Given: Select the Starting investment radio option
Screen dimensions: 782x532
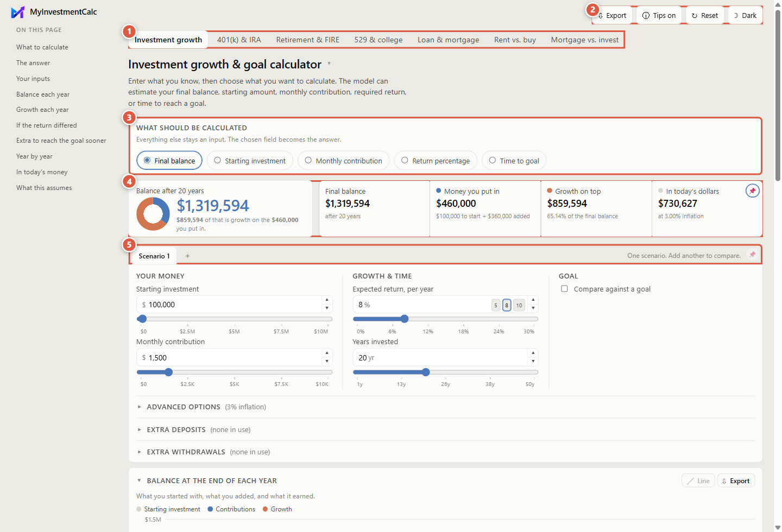Looking at the screenshot, I should tap(250, 161).
